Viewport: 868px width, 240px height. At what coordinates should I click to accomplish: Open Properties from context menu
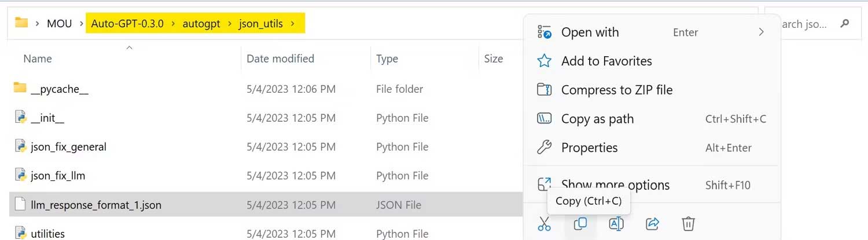589,148
